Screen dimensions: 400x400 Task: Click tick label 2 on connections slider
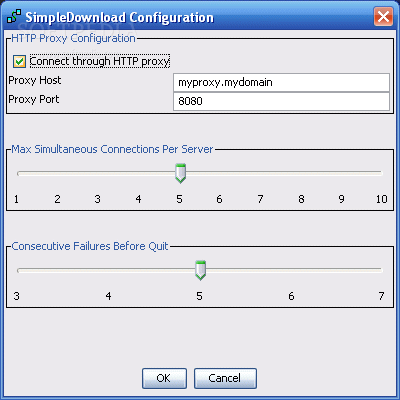[57, 199]
